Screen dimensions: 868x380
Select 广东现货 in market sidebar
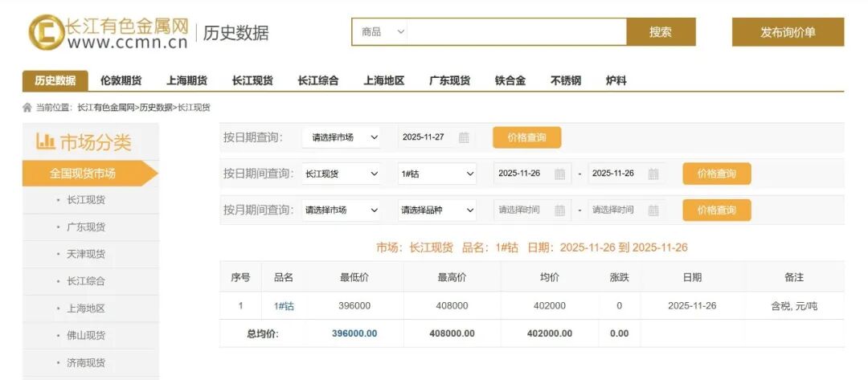click(86, 227)
